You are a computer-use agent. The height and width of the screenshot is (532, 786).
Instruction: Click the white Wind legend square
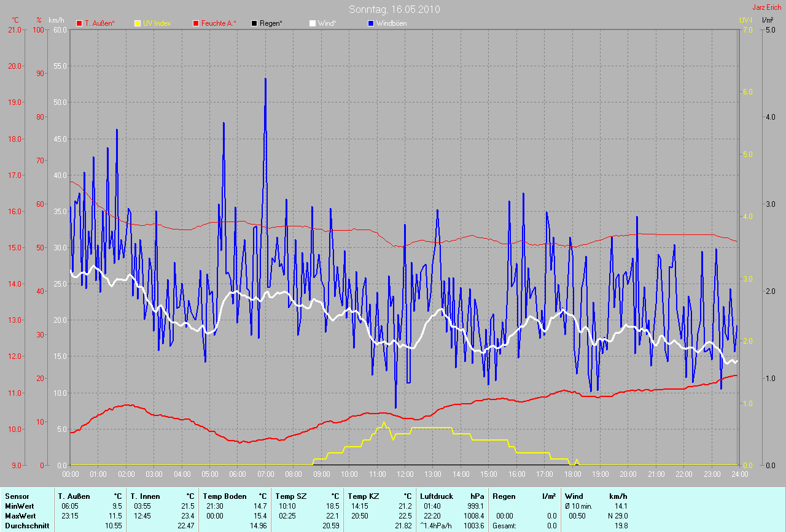(x=312, y=23)
